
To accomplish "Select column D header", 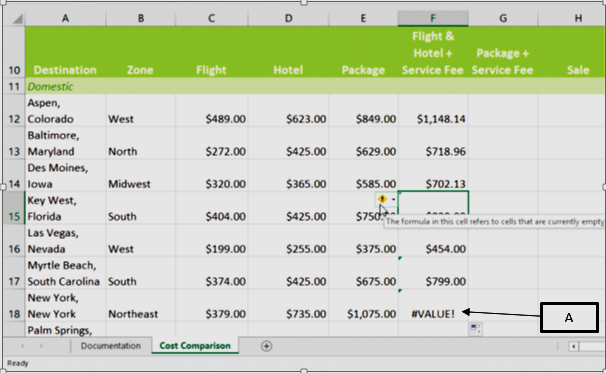I will pos(288,19).
